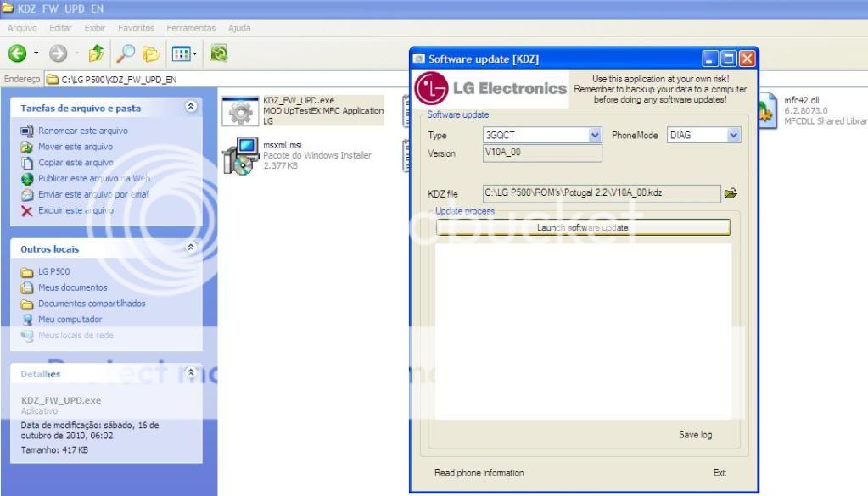Select the mfc42.dll file name
Screen dimensions: 868x496
coord(802,100)
